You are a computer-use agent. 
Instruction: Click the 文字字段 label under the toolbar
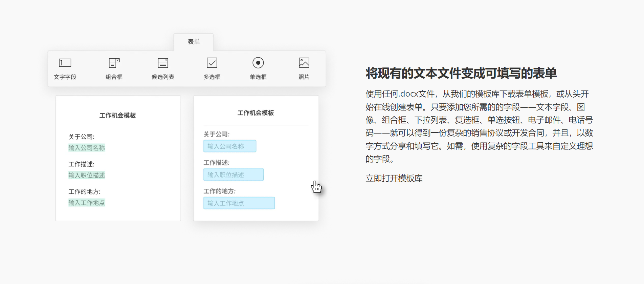pos(65,77)
